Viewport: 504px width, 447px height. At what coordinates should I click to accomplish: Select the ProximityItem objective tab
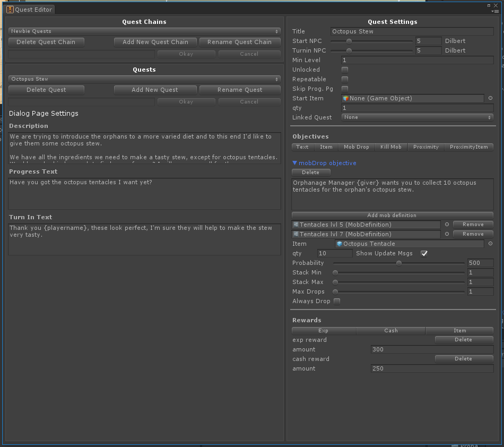click(x=468, y=147)
